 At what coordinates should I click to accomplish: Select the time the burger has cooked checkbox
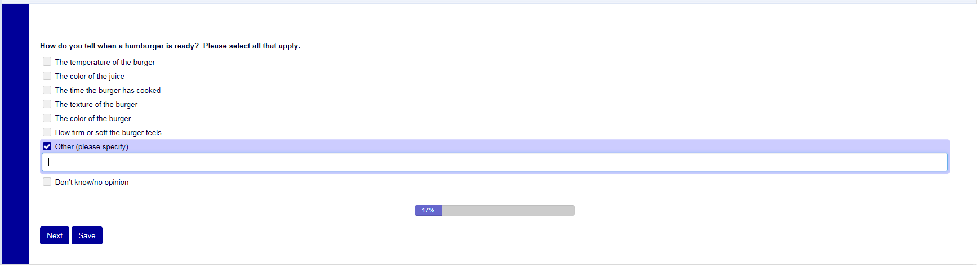[47, 90]
